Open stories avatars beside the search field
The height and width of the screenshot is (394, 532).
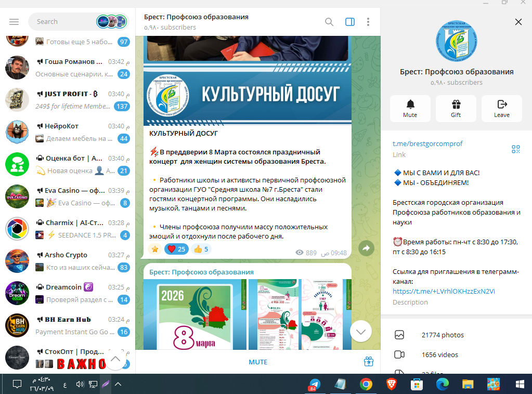coord(112,22)
